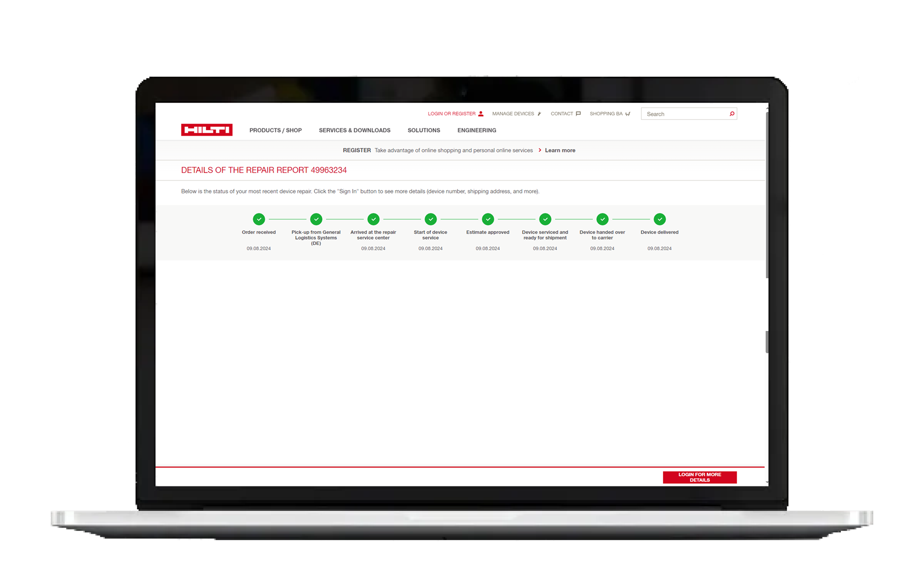Image resolution: width=924 pixels, height=586 pixels.
Task: Click the shopping cart icon
Action: [628, 114]
